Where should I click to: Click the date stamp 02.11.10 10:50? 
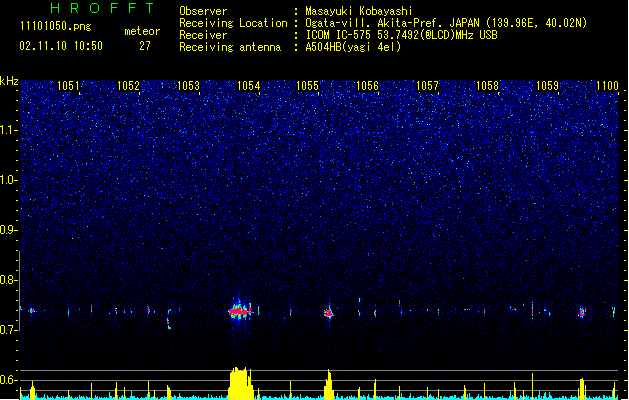pos(61,46)
